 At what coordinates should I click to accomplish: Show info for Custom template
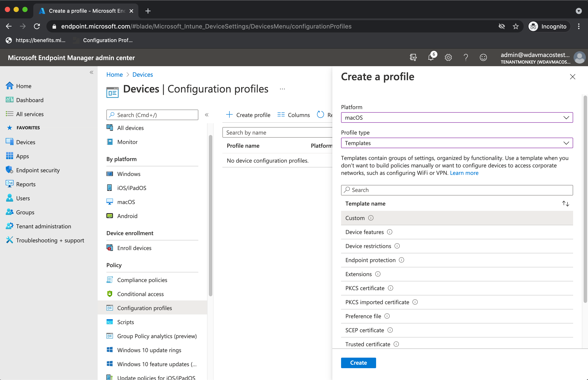click(x=371, y=218)
